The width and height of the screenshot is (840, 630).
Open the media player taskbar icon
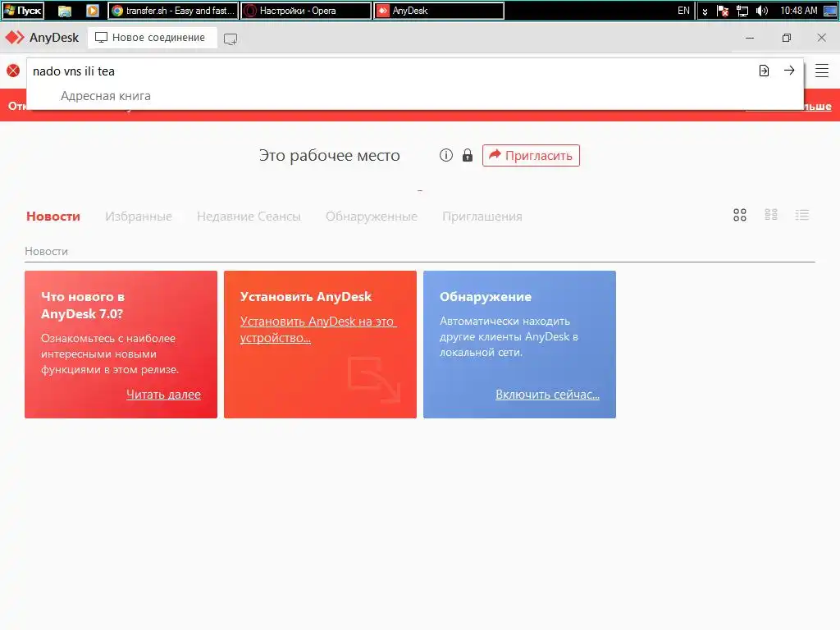(x=92, y=11)
